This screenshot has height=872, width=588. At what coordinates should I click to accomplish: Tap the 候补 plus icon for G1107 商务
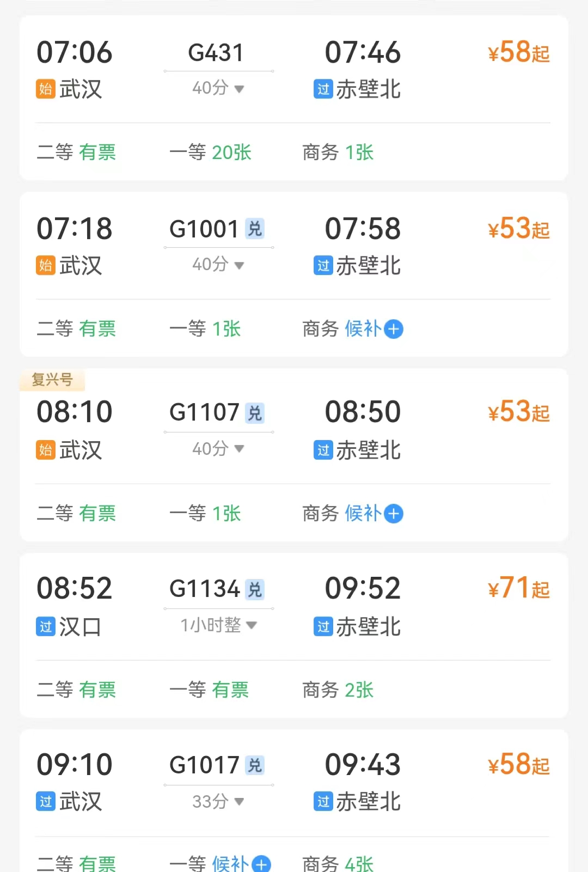coord(393,514)
